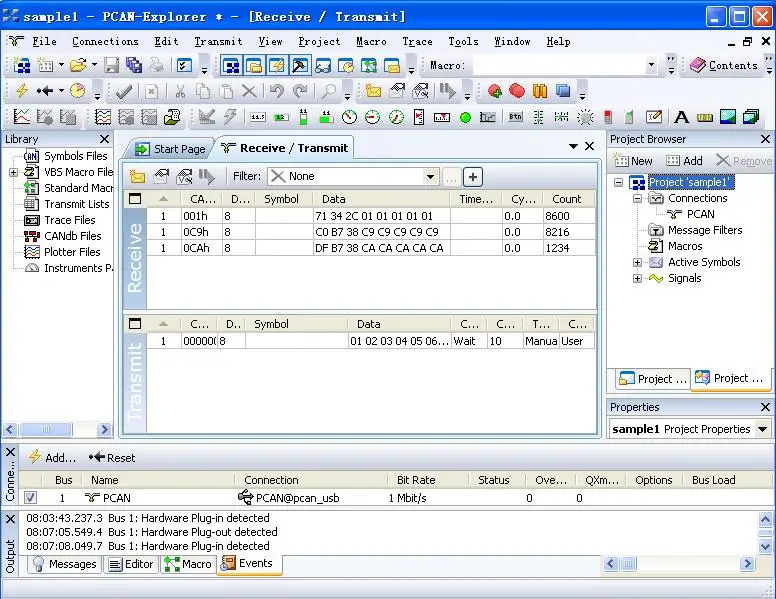Click the green LED instrument icon
Image resolution: width=776 pixels, height=599 pixels.
tap(465, 117)
